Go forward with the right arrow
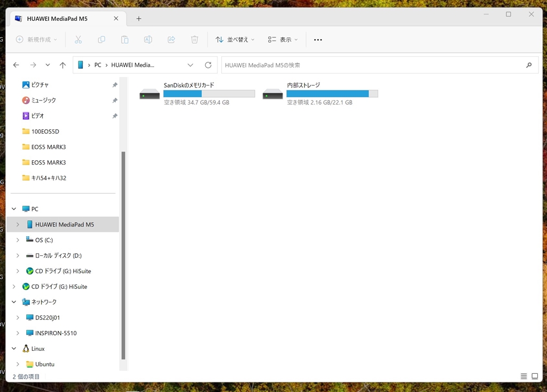Viewport: 547px width, 392px height. pos(33,65)
